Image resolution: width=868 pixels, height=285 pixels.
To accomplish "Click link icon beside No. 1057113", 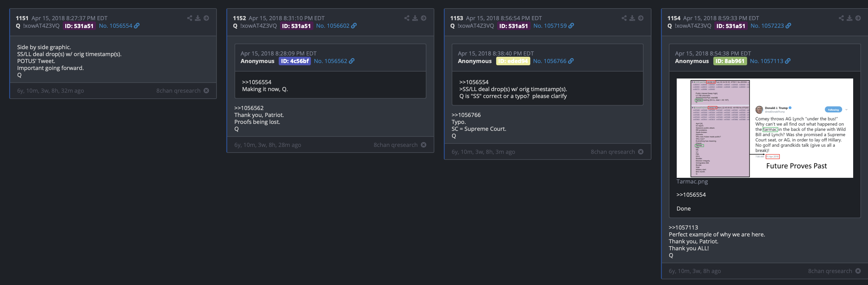I will point(788,61).
